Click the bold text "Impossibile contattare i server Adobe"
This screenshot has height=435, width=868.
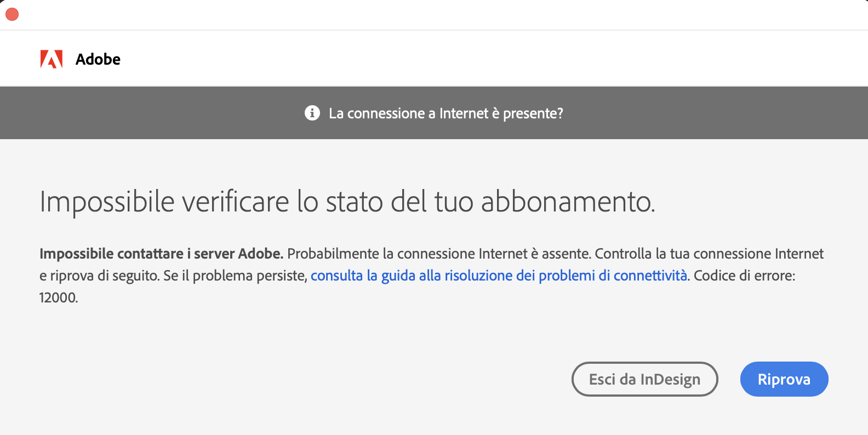[161, 254]
